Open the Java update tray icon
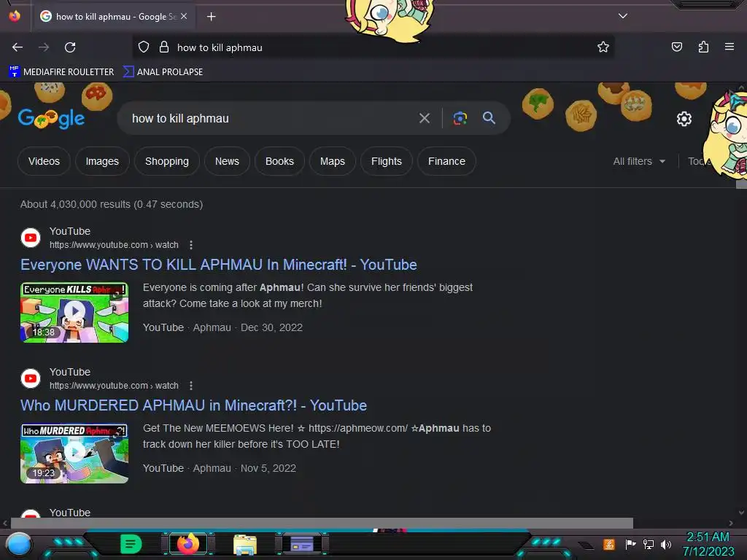 pos(609,544)
